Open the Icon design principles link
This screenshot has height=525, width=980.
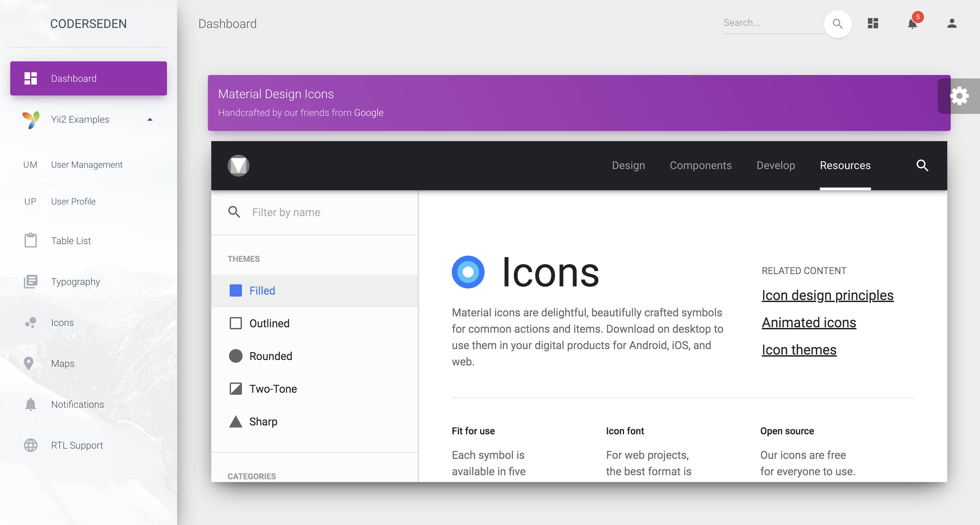(827, 295)
